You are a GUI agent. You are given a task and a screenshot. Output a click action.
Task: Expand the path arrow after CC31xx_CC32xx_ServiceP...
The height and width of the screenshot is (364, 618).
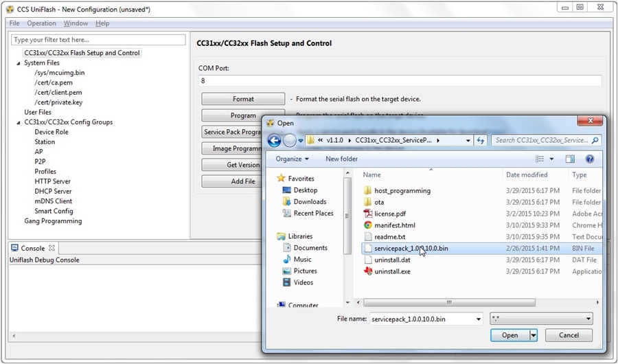click(x=438, y=140)
